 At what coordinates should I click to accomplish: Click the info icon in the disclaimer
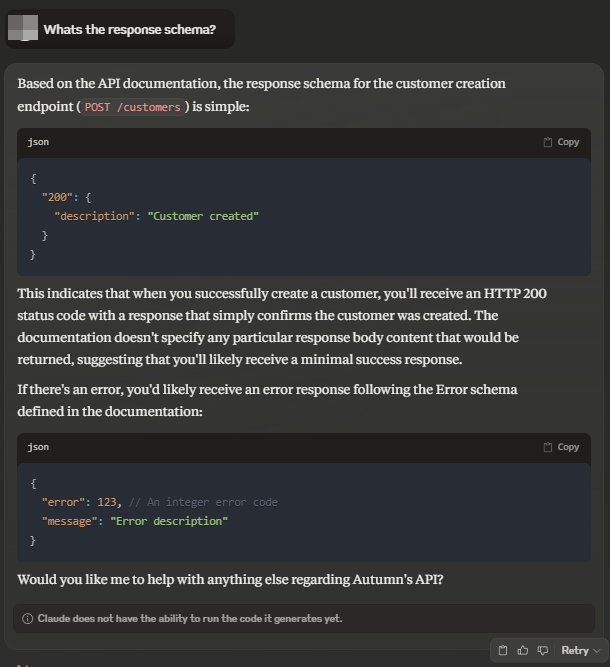[27, 618]
